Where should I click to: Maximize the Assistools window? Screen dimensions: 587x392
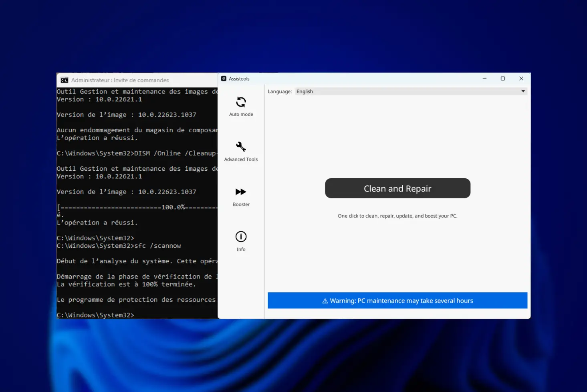click(502, 79)
